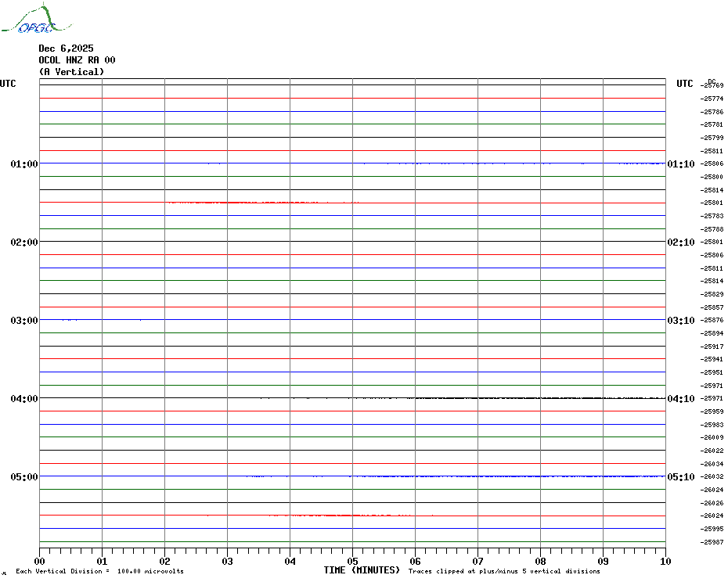Click the 01:00 time label on left axis
Viewport: 728px width, 582px height.
coord(24,164)
